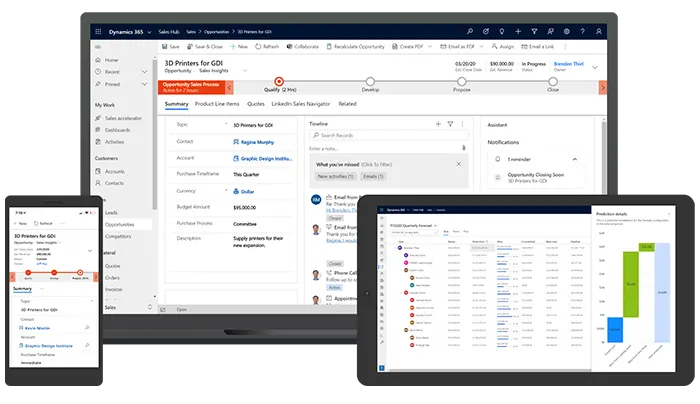700x404 pixels.
Task: Open the LinkedIn Sales Navigator tab
Action: (x=302, y=103)
